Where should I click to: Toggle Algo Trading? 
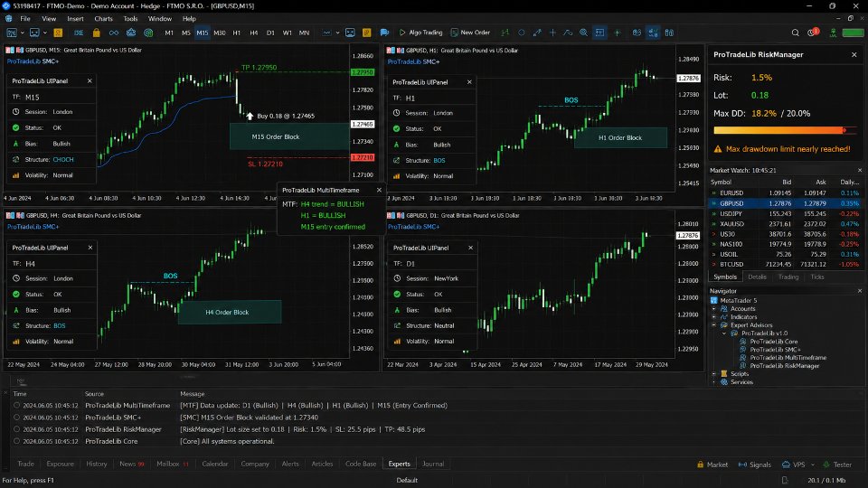click(420, 33)
